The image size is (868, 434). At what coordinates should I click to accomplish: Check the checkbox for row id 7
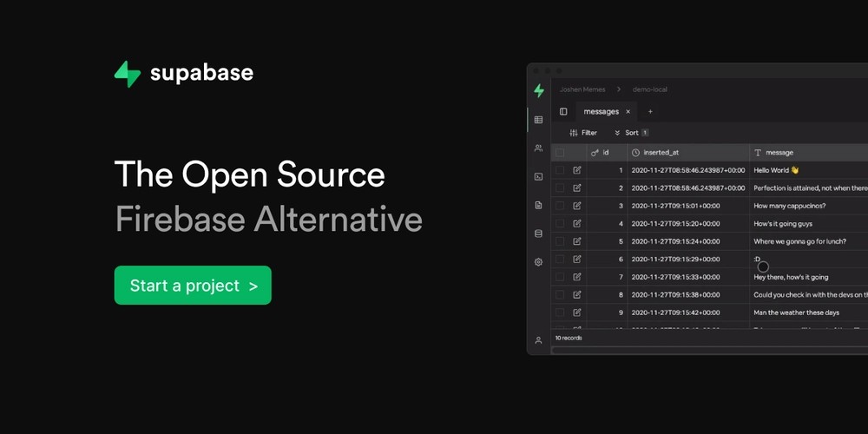pyautogui.click(x=560, y=276)
